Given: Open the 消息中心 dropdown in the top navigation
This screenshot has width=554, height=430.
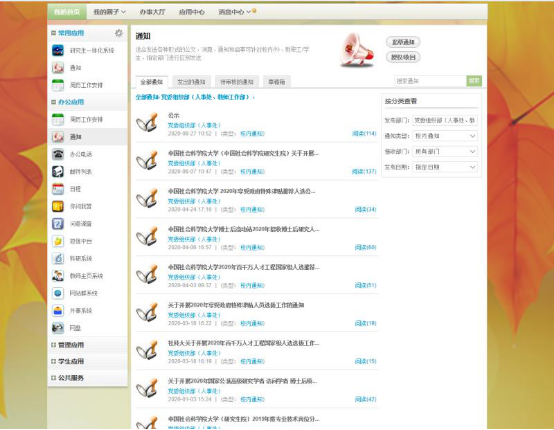Looking at the screenshot, I should (235, 12).
